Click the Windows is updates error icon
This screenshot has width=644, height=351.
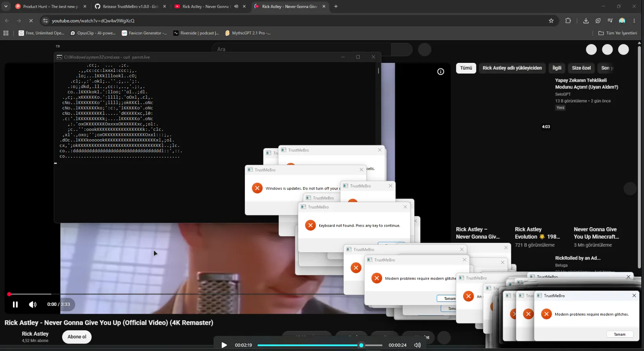[x=257, y=188]
